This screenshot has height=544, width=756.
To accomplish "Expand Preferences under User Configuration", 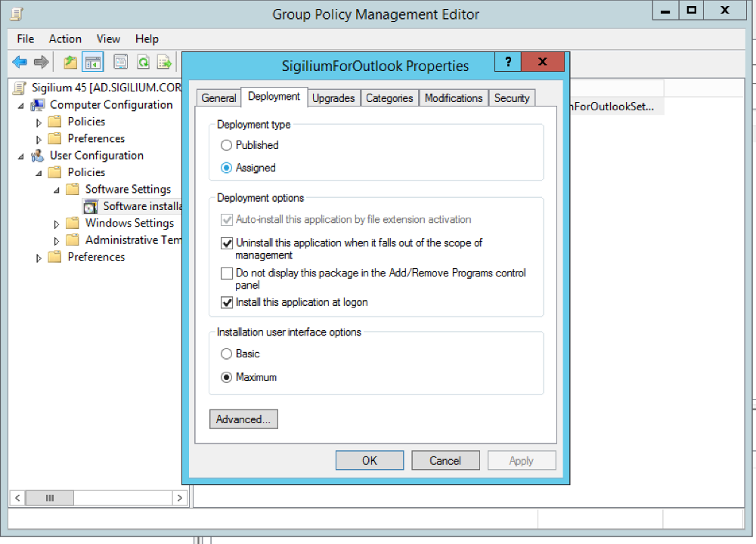I will 39,258.
